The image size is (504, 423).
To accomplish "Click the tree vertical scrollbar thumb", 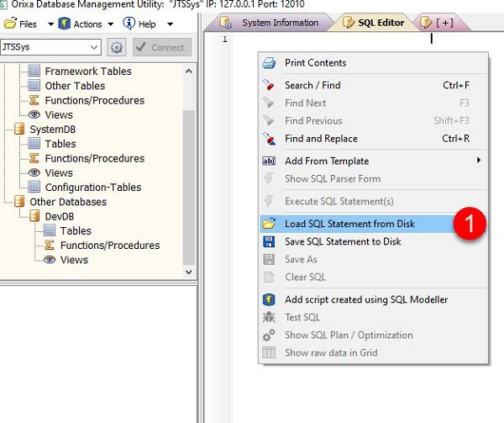I will (x=189, y=188).
